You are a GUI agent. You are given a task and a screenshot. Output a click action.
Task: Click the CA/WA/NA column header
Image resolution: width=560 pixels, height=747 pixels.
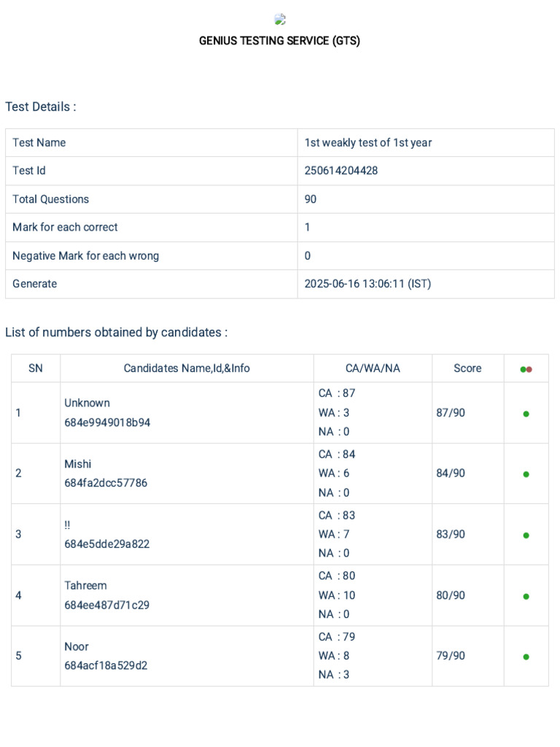coord(373,368)
